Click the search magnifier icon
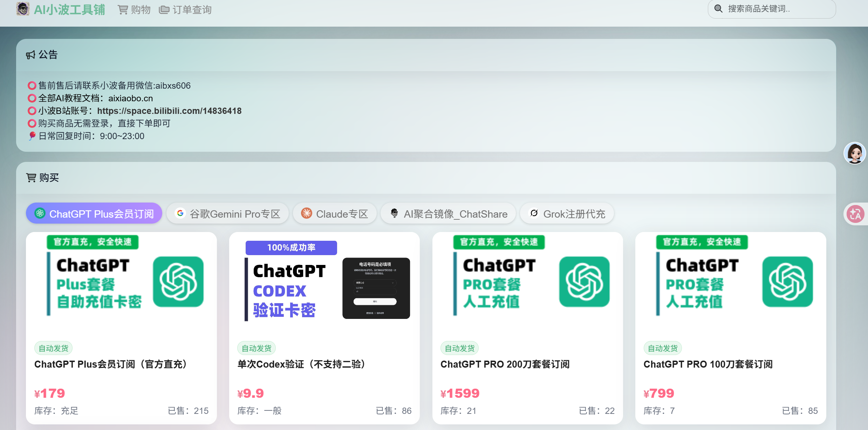The height and width of the screenshot is (430, 868). point(718,9)
